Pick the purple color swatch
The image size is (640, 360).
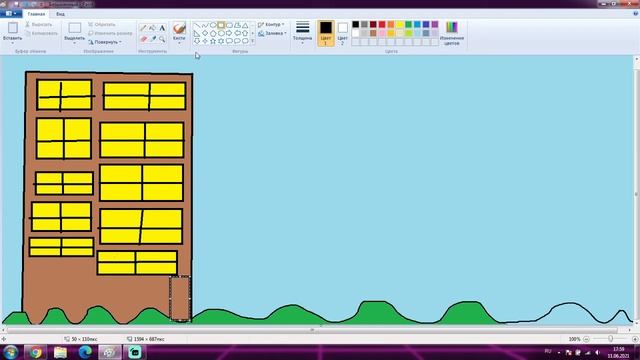(435, 24)
